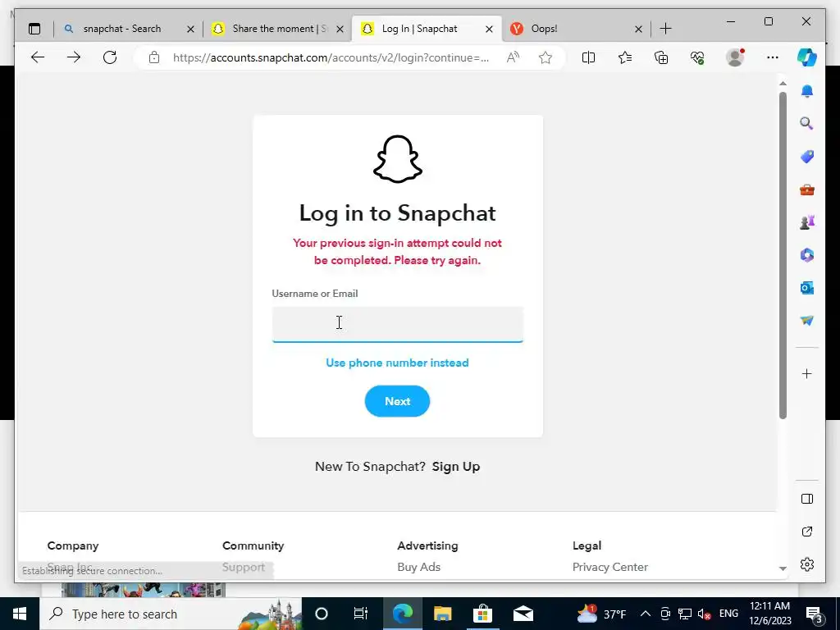This screenshot has height=630, width=840.
Task: Click the scrollbar down arrow
Action: click(783, 568)
